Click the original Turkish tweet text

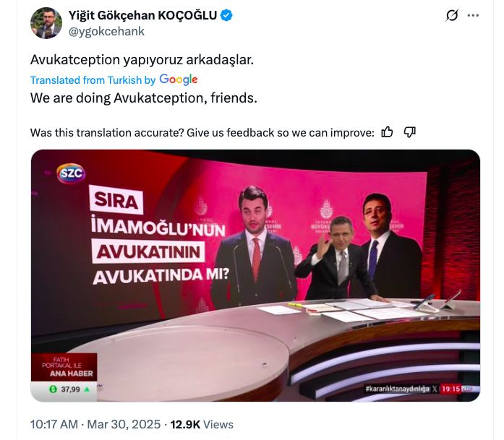(x=142, y=60)
